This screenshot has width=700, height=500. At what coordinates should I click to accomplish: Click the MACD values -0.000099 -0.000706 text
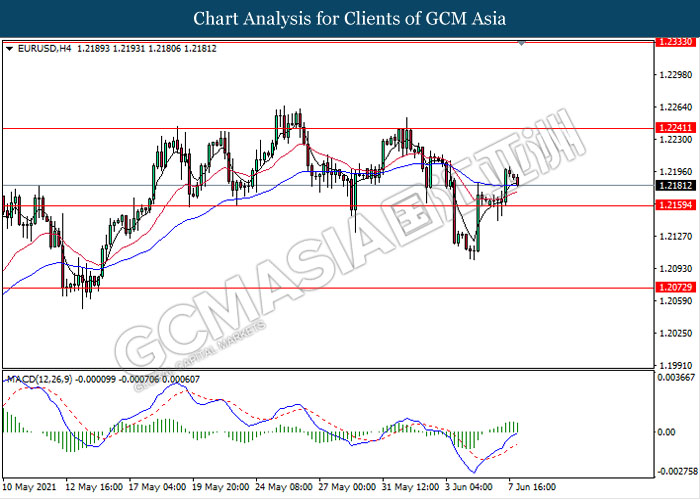click(117, 379)
